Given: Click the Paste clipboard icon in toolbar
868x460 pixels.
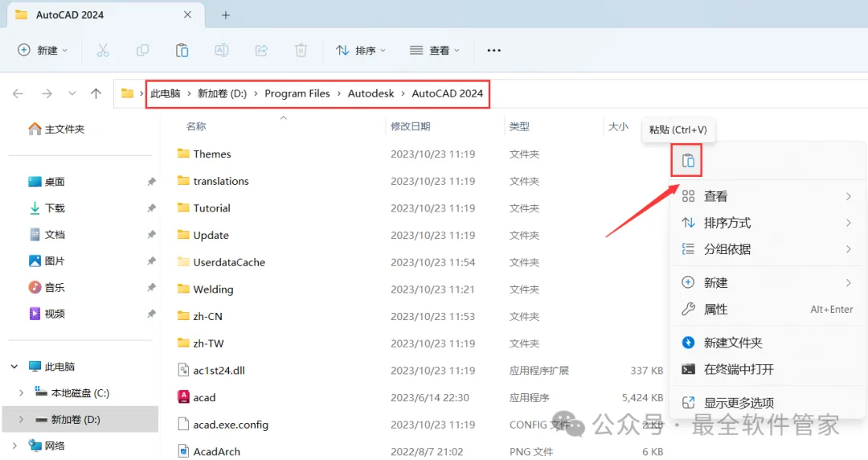Looking at the screenshot, I should [182, 51].
